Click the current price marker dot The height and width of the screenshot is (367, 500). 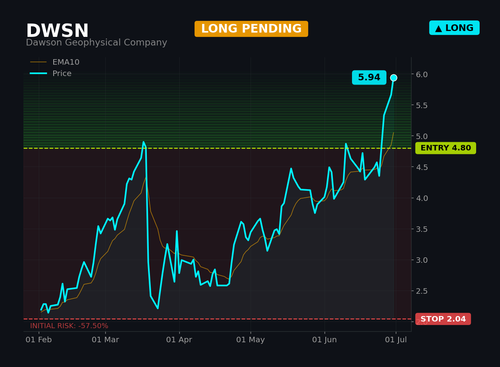(x=394, y=78)
